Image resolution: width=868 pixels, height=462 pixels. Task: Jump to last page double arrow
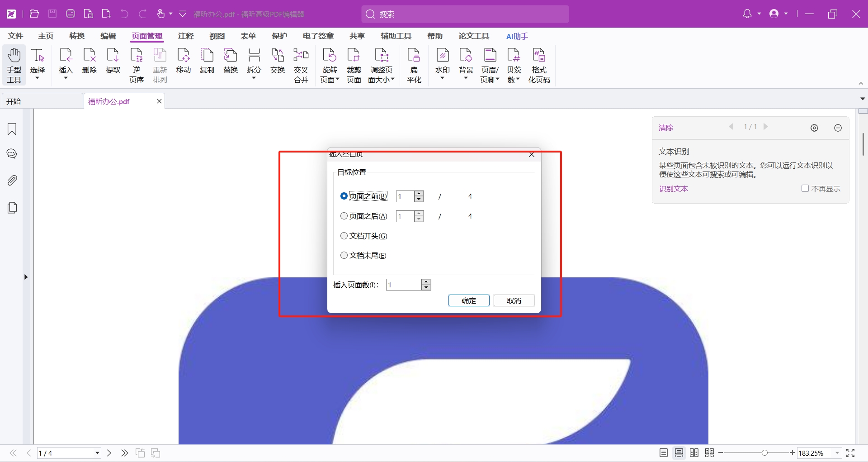click(x=125, y=453)
